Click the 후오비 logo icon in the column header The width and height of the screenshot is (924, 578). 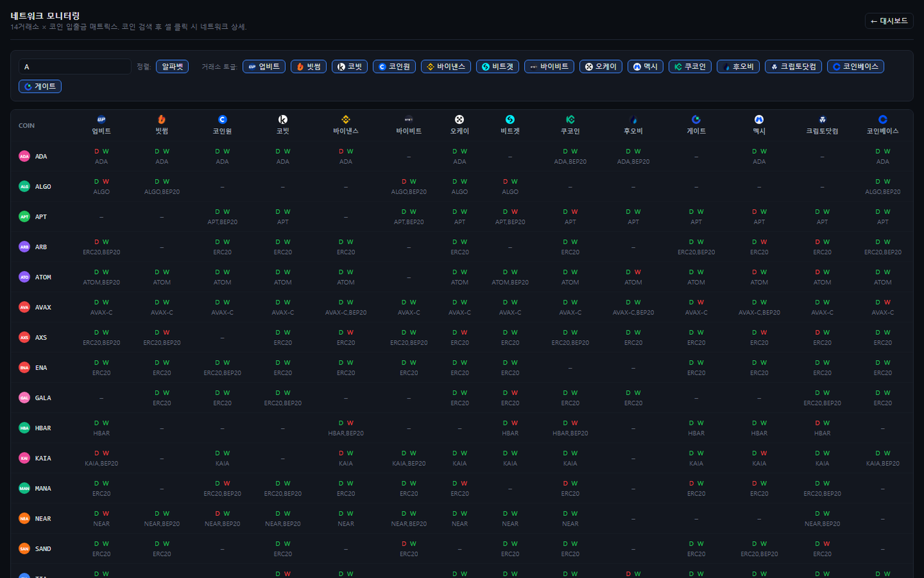634,120
